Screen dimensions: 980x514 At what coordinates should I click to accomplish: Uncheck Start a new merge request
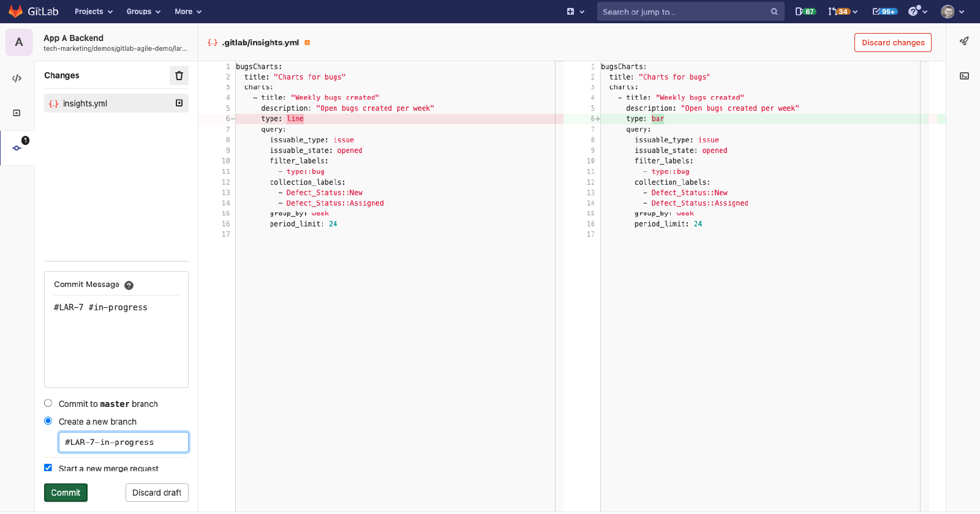coord(48,467)
